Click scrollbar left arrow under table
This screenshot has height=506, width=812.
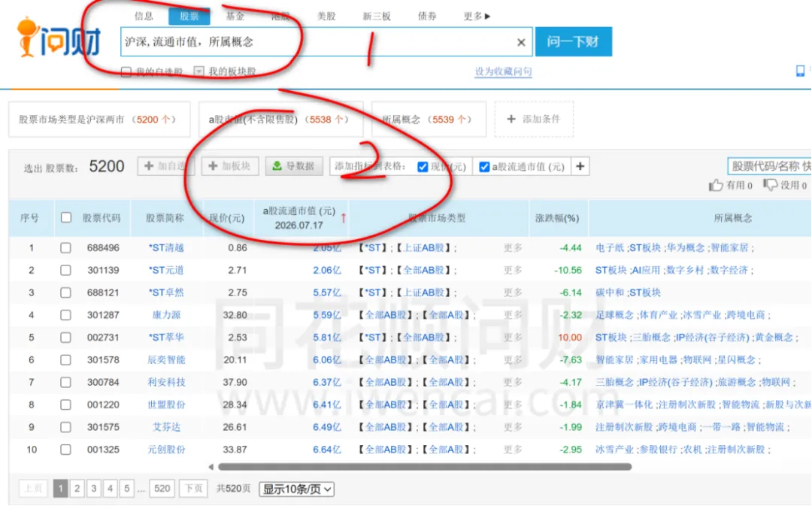(211, 467)
